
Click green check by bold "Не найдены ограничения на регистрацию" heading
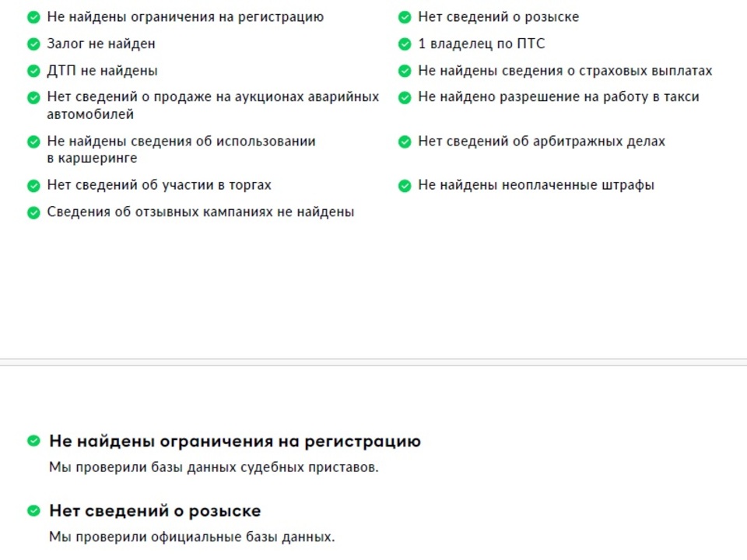[33, 441]
